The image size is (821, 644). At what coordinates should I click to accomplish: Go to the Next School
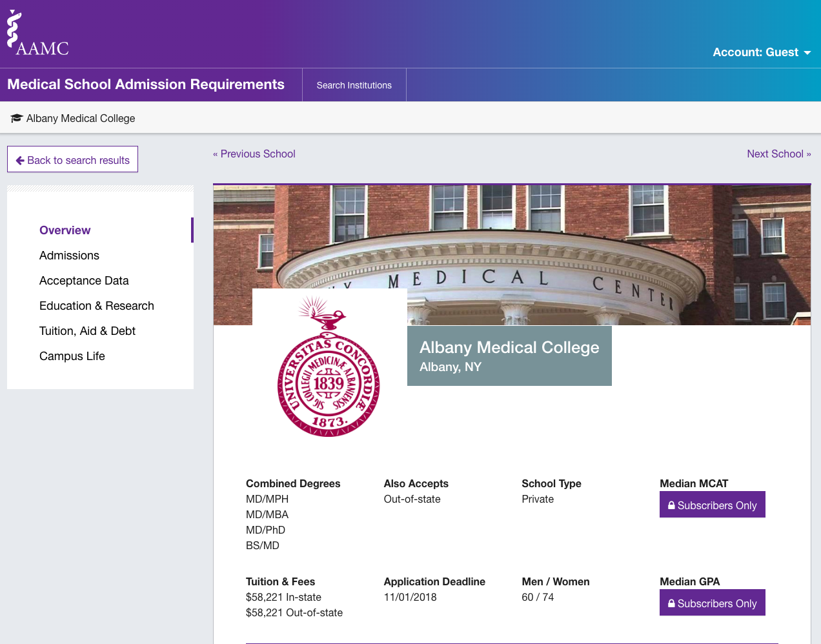click(x=779, y=154)
